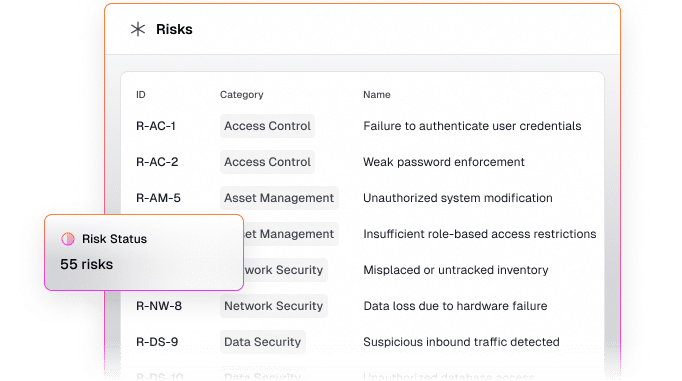The image size is (682, 381).
Task: Click the Risk Status label
Action: 114,239
